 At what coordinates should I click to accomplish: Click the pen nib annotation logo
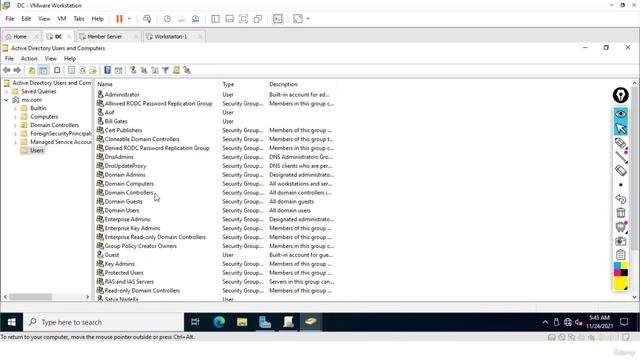point(620,95)
